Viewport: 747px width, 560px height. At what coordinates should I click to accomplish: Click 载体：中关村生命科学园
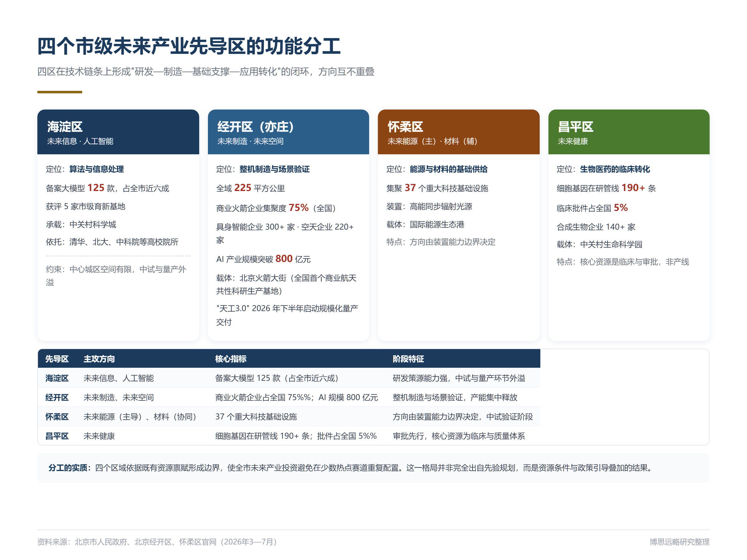599,245
